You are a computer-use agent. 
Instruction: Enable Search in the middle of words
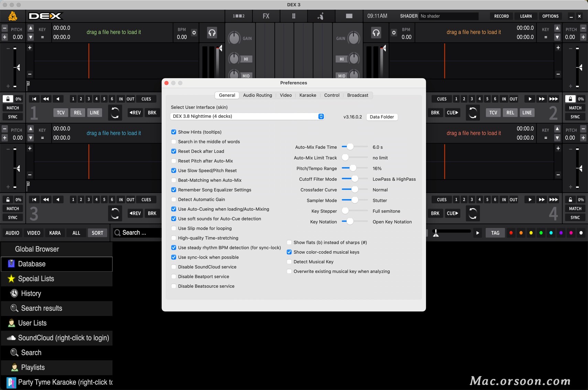click(x=174, y=141)
